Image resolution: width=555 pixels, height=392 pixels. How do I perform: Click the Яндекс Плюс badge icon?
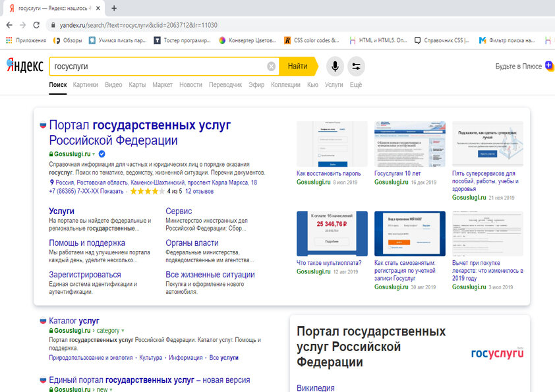click(549, 66)
